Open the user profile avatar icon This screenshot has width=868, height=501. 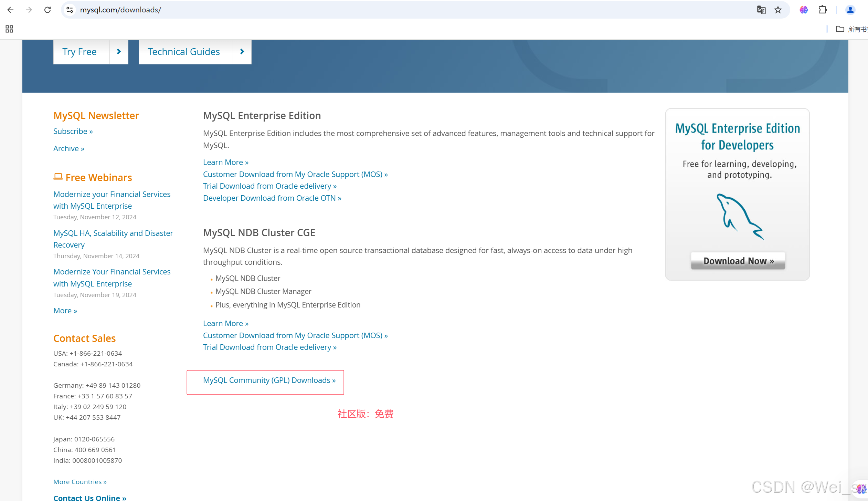point(850,10)
